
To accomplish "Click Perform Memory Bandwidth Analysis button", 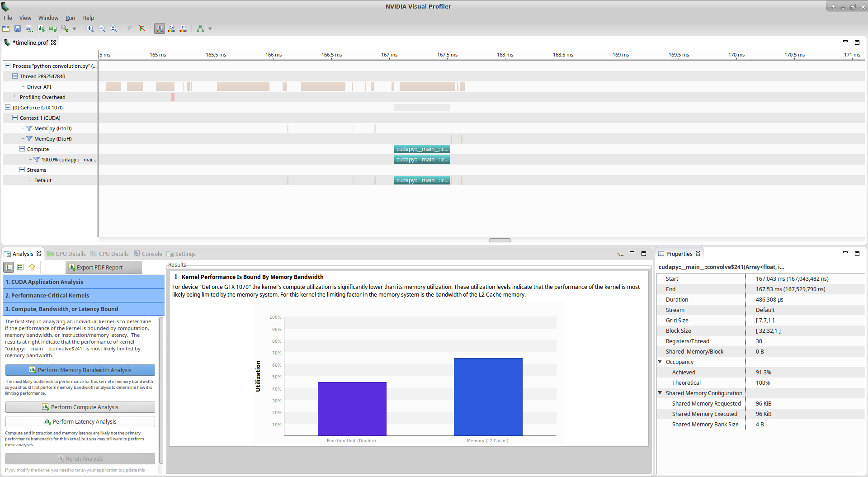I will [80, 370].
